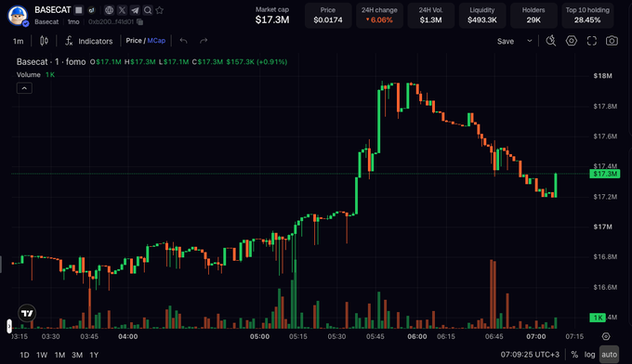Viewport: 632px width, 364px height.
Task: Click the Liquidity $493.3K card
Action: (482, 15)
